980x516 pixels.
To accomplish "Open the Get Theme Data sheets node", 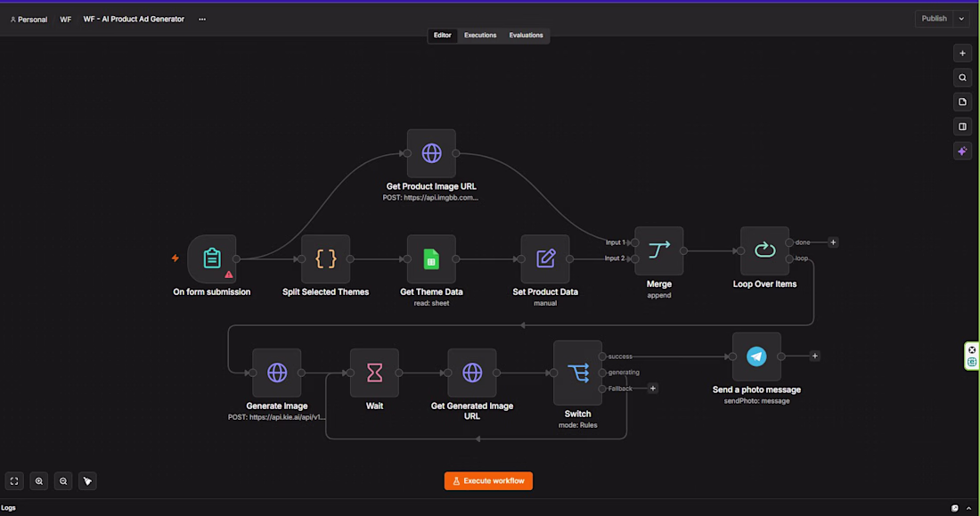I will pyautogui.click(x=431, y=259).
